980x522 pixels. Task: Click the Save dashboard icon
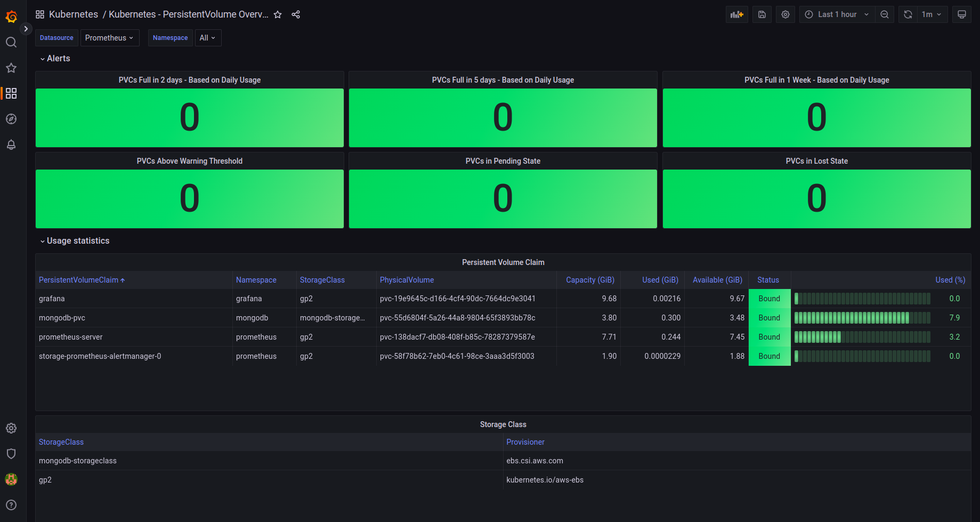coord(762,14)
